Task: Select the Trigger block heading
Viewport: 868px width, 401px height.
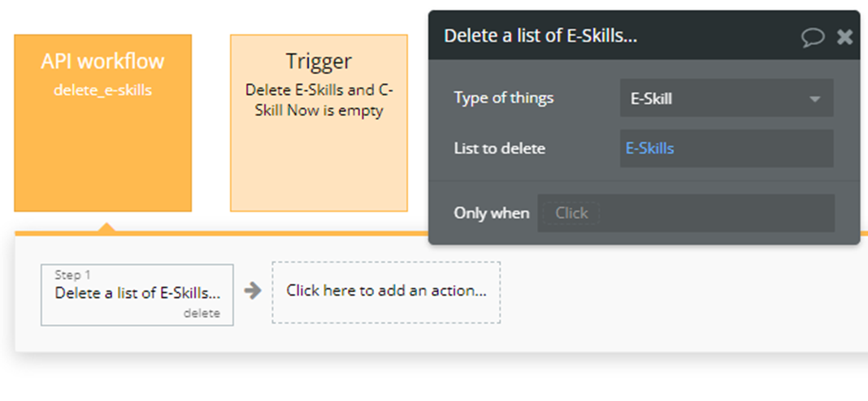Action: coord(319,61)
